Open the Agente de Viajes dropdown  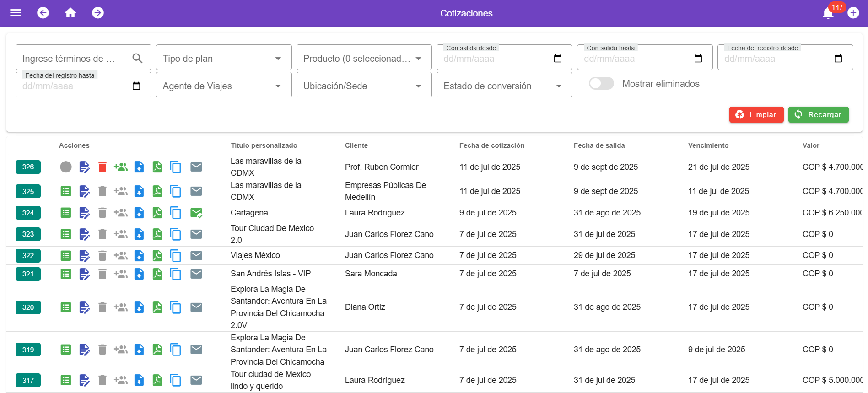pyautogui.click(x=224, y=86)
